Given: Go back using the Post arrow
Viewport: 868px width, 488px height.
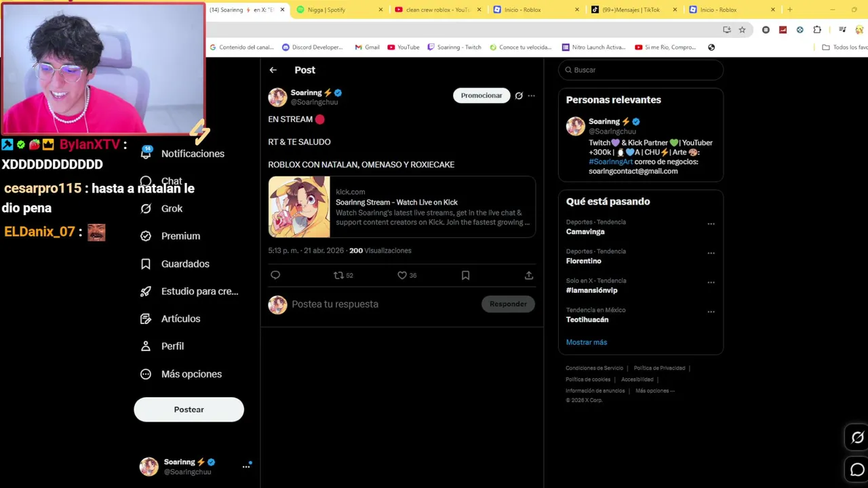Looking at the screenshot, I should click(273, 70).
